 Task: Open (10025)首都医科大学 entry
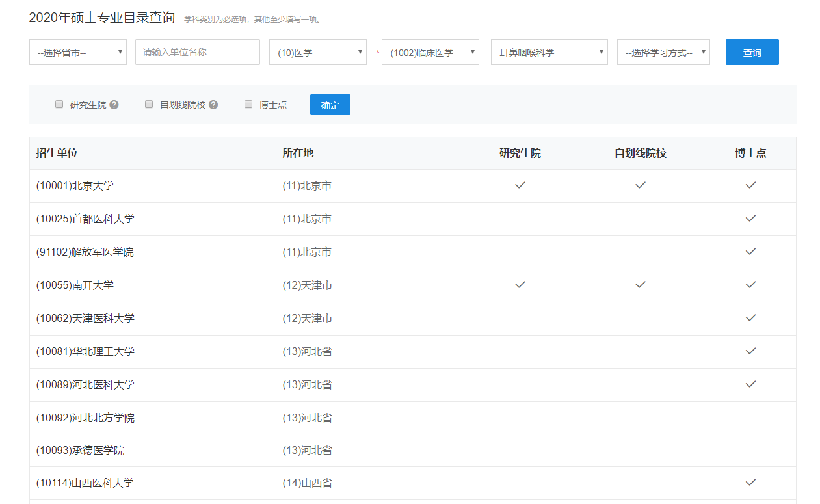[85, 219]
